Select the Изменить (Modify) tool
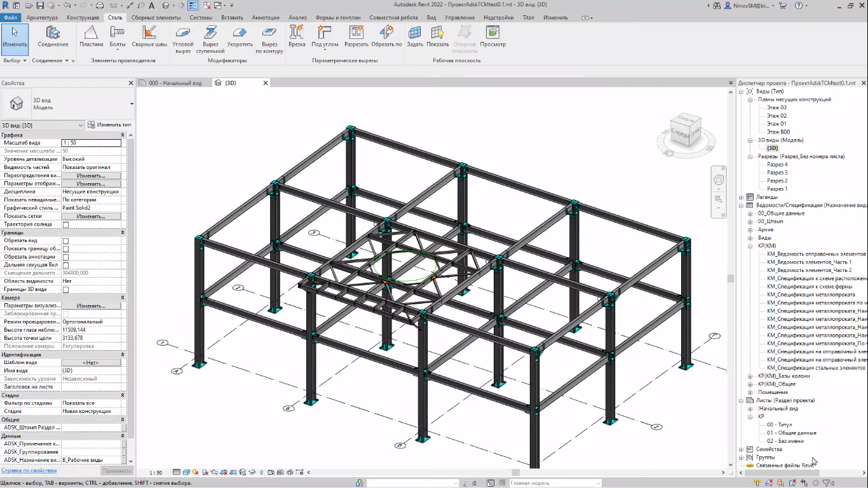Screen dimensions: 868x488 [15, 38]
